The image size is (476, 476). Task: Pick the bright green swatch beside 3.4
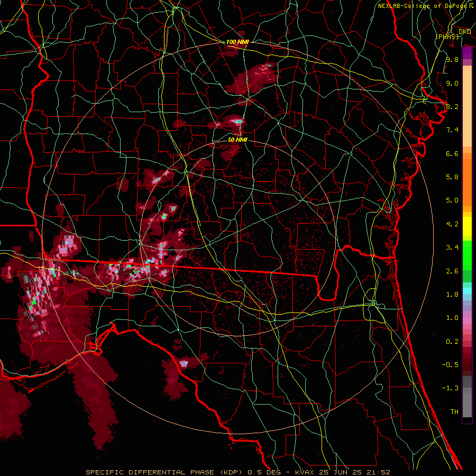pyautogui.click(x=467, y=254)
